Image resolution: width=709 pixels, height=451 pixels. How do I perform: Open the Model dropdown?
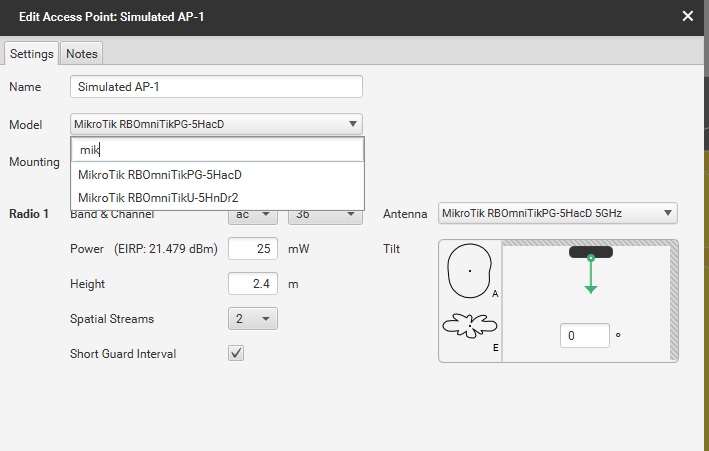coord(216,124)
